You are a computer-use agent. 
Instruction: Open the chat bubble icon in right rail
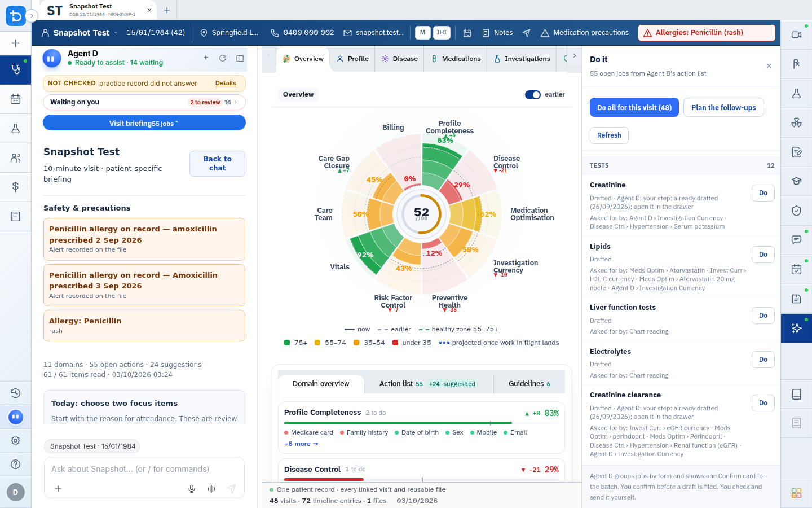[796, 240]
